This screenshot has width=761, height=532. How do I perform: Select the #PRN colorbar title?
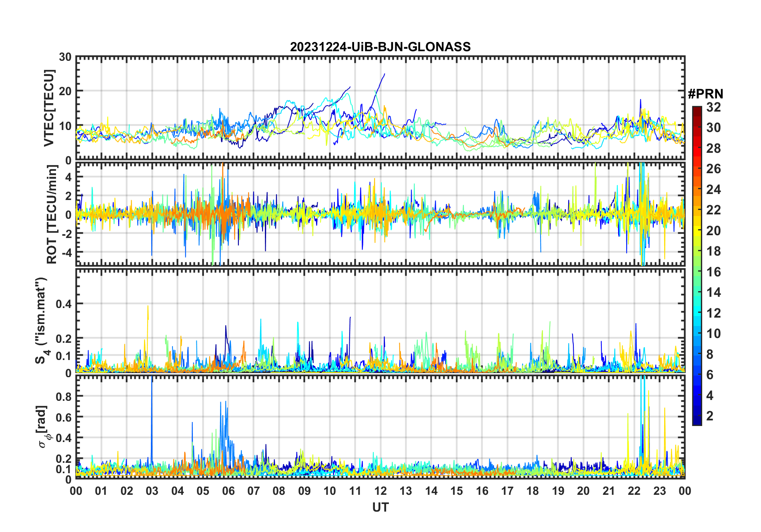(705, 94)
